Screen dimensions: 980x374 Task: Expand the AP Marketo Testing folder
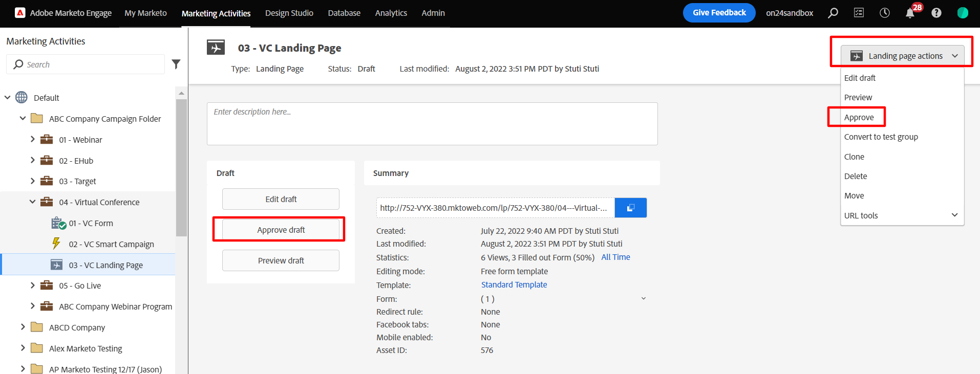(23, 368)
